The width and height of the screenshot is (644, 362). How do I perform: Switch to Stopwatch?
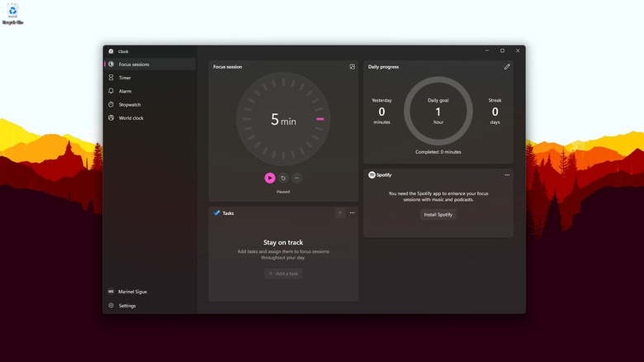tap(150, 104)
